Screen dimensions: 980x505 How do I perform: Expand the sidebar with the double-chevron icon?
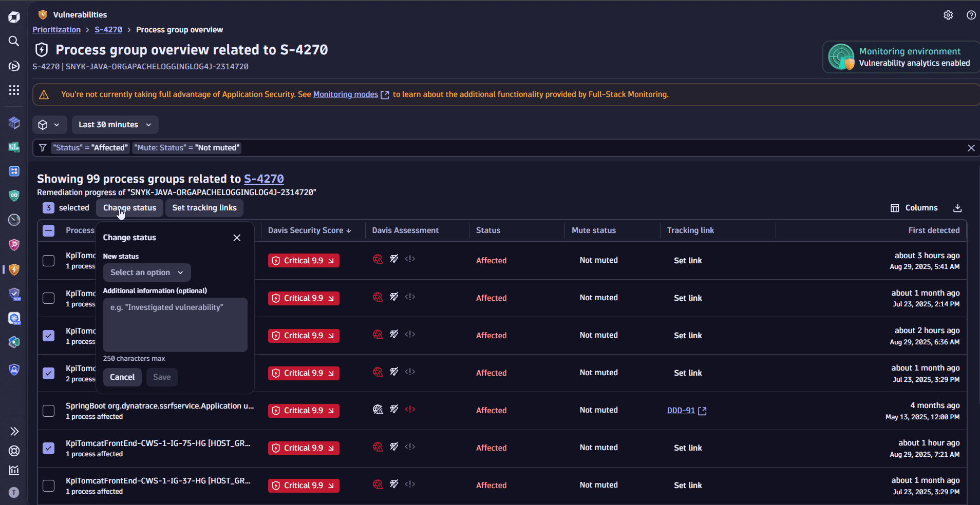click(x=14, y=431)
